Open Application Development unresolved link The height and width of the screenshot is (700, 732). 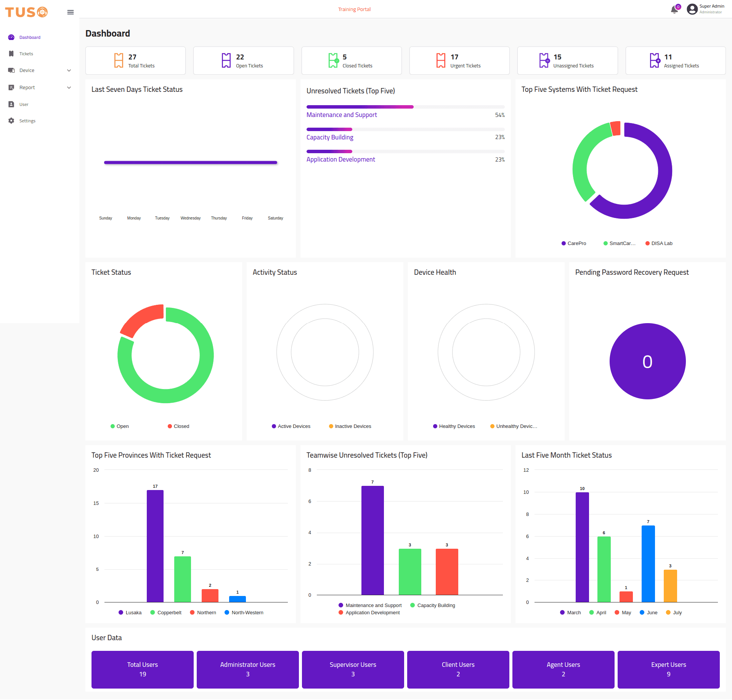pos(341,159)
